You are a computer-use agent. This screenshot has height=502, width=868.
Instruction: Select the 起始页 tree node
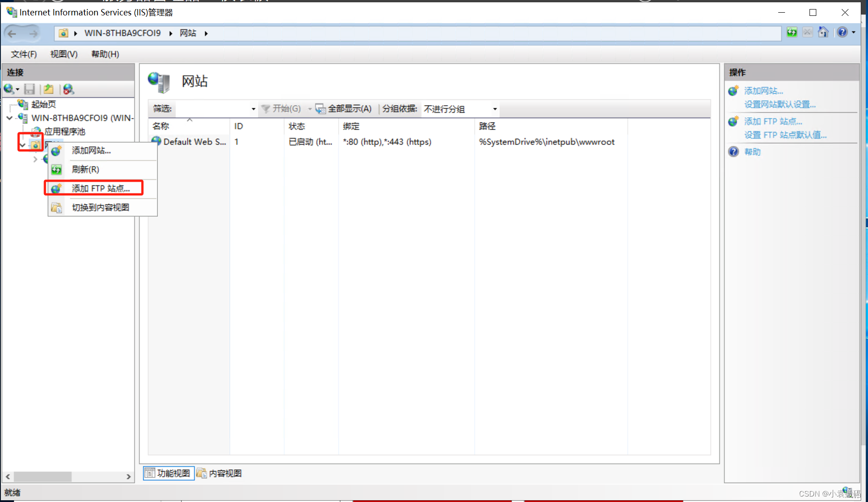click(x=44, y=104)
